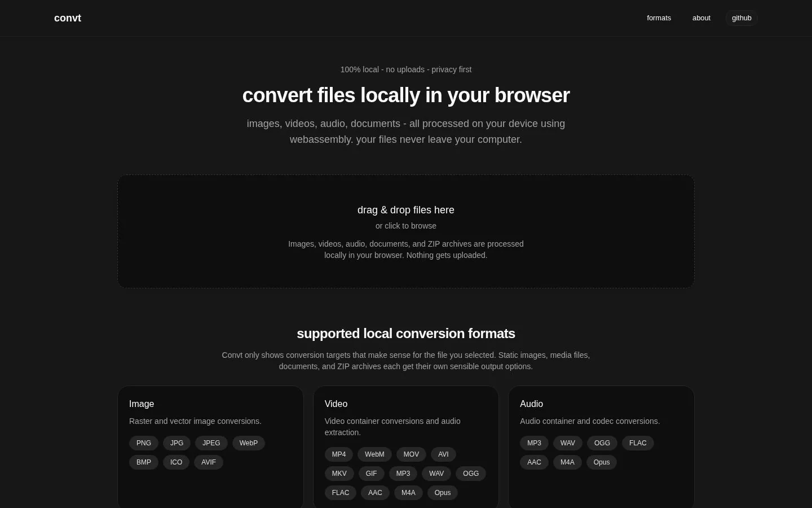Click the OGG chip in Video card
The height and width of the screenshot is (508, 812).
(471, 474)
